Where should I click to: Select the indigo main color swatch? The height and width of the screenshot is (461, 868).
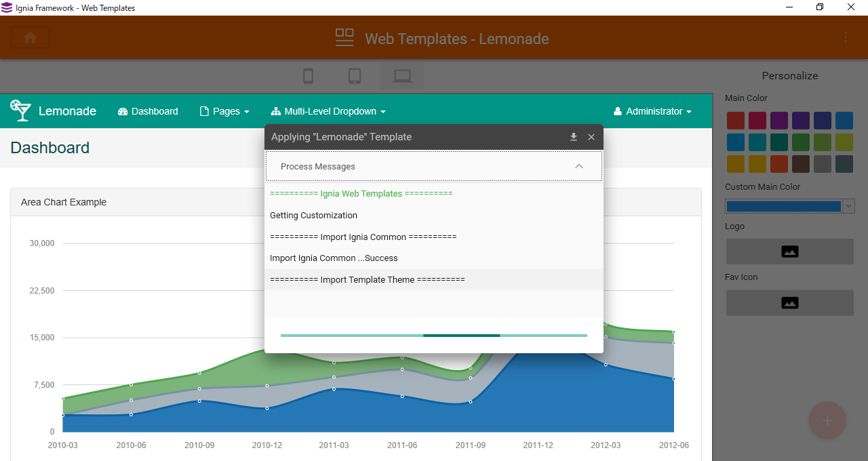[x=823, y=121]
